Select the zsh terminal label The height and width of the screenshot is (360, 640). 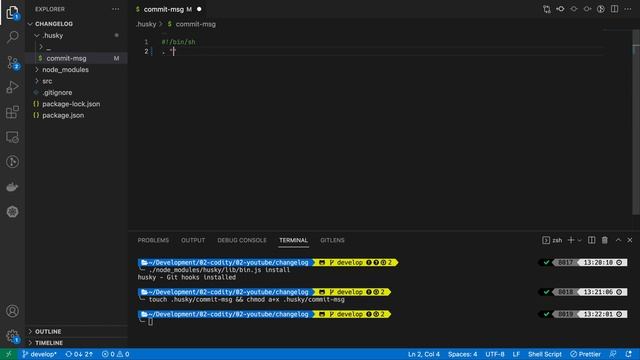click(x=552, y=240)
